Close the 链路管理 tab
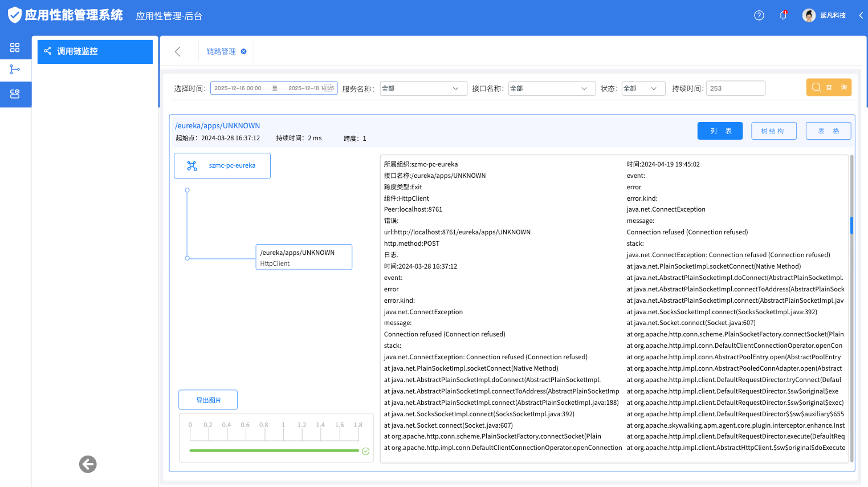The width and height of the screenshot is (868, 487). click(244, 52)
